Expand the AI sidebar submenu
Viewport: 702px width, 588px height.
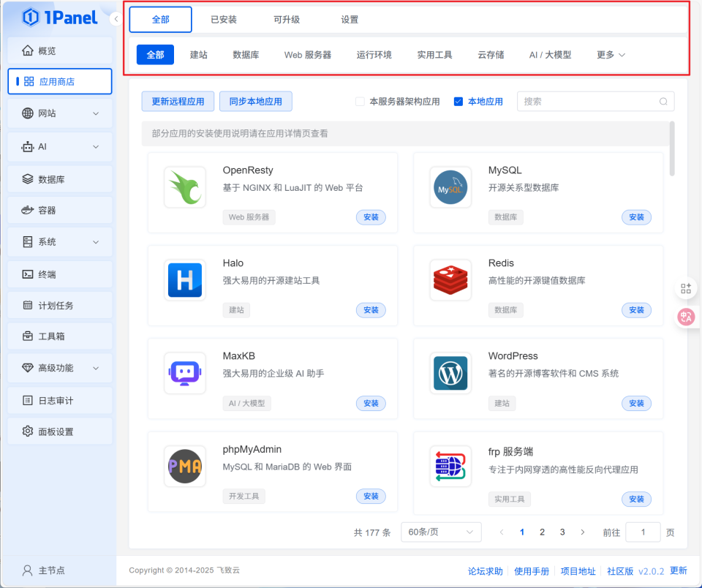pyautogui.click(x=96, y=147)
